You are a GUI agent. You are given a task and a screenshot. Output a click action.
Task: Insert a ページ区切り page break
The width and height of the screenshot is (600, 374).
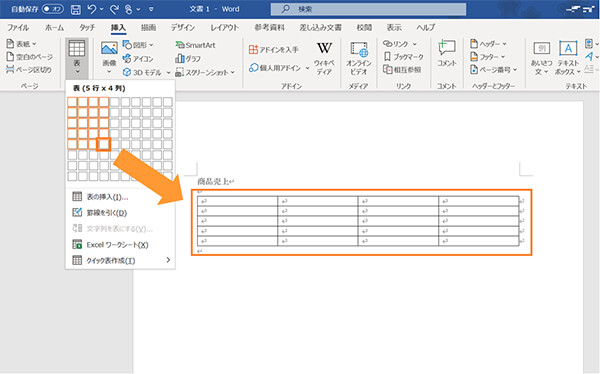pos(29,70)
